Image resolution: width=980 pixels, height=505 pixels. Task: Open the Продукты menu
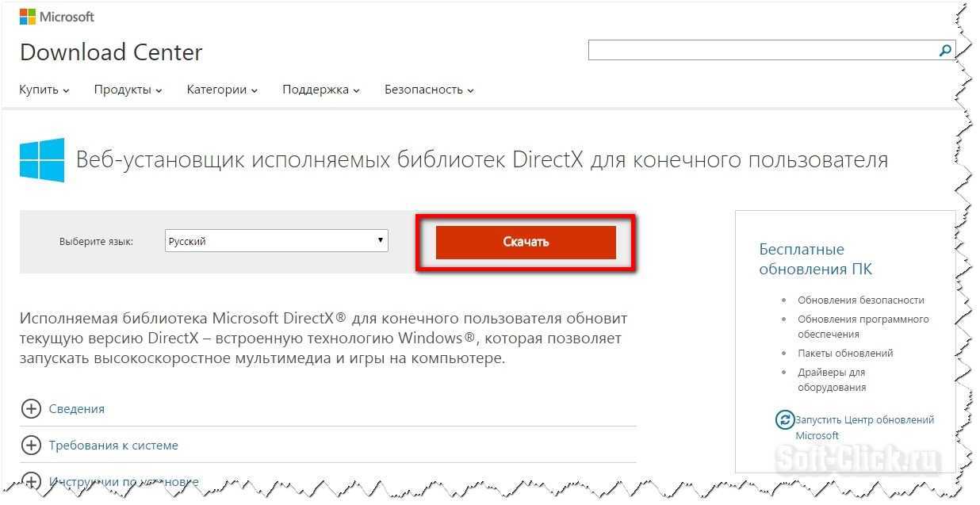(128, 90)
